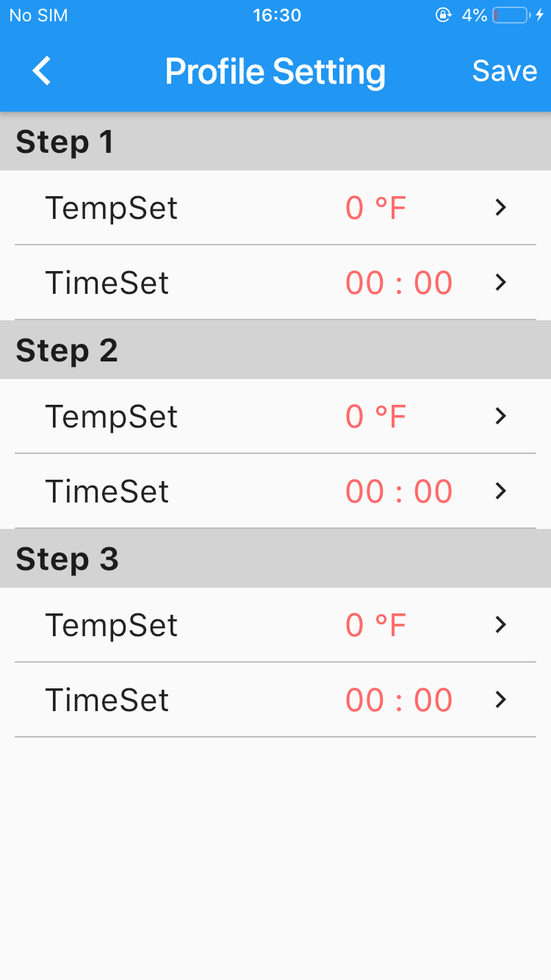Tap the Step 3 section header
Viewport: 551px width, 980px height.
pos(68,559)
